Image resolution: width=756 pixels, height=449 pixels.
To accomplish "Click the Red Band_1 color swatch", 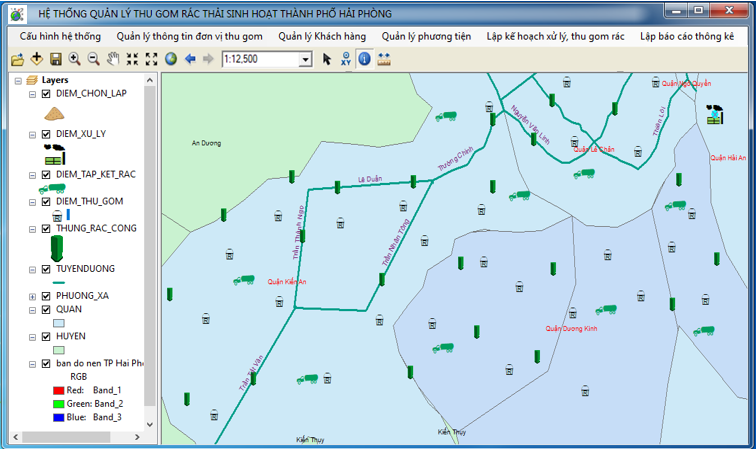I will tap(58, 390).
